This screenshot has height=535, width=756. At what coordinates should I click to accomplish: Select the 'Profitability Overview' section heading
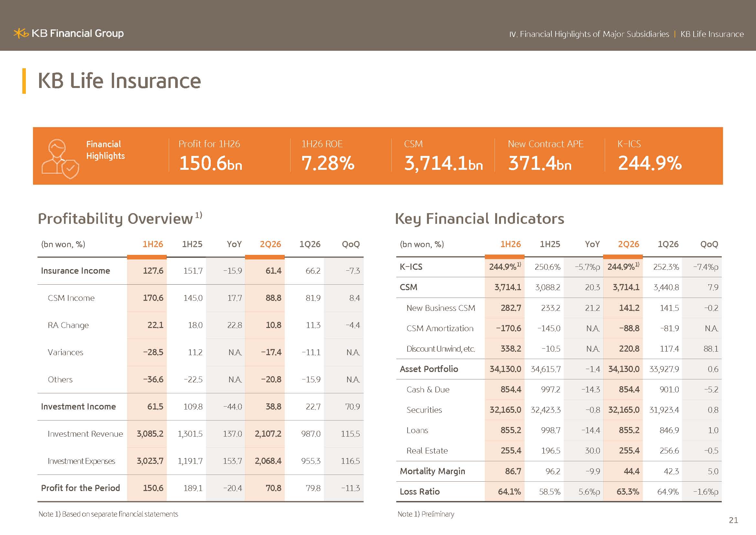(115, 219)
